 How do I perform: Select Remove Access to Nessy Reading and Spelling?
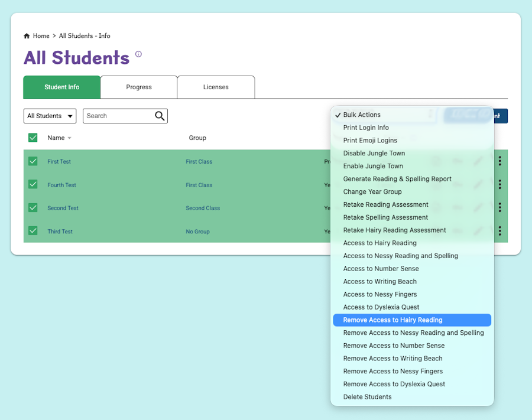click(x=412, y=333)
